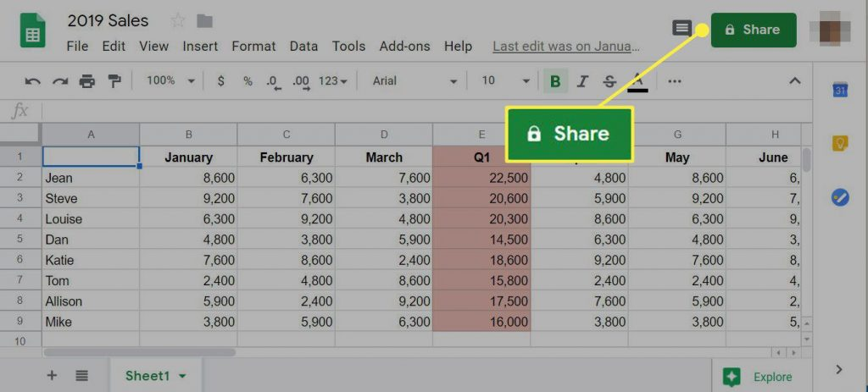Switch to the Sheet1 tab

click(x=156, y=376)
